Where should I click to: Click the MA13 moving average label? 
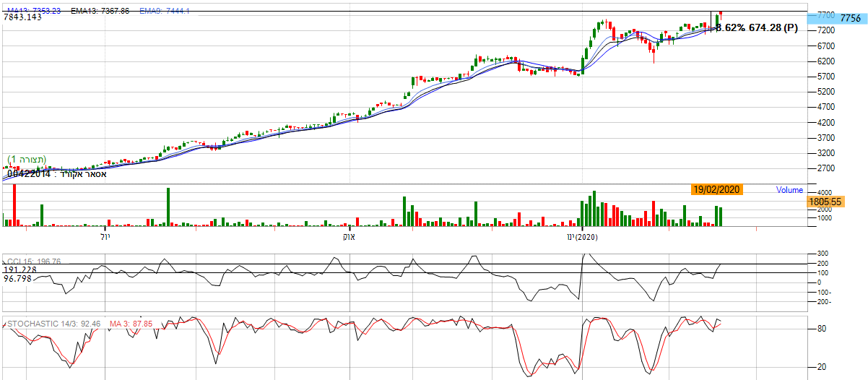(x=34, y=10)
